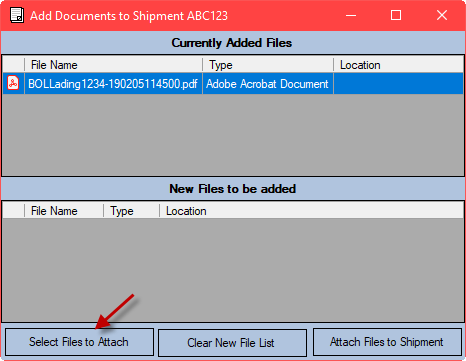This screenshot has height=361, width=466.
Task: Clear the new file list
Action: 232,343
